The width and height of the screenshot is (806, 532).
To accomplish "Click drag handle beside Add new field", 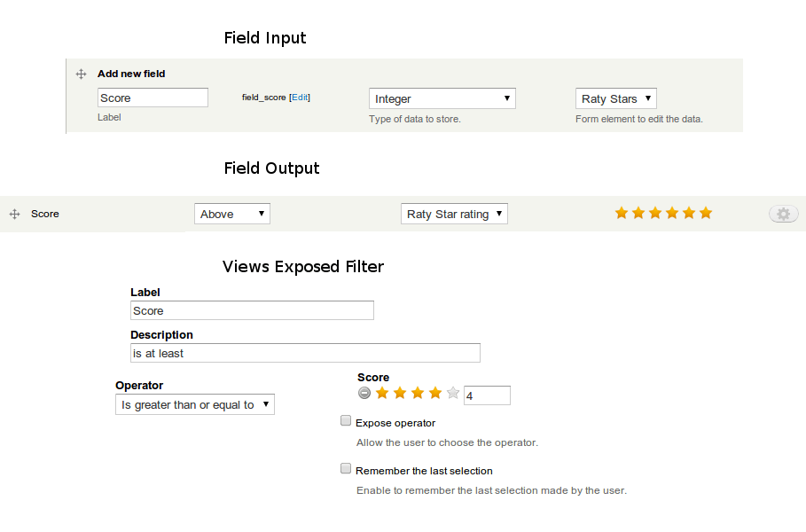I will pyautogui.click(x=81, y=74).
